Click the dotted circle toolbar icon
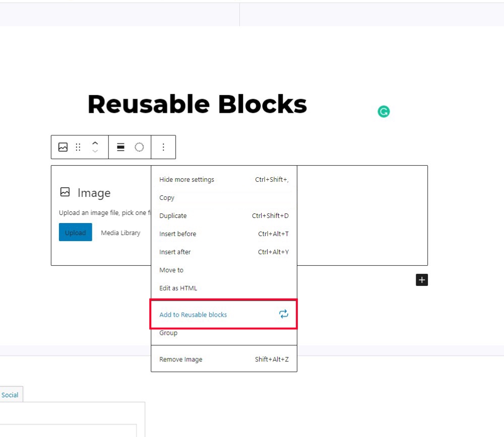This screenshot has width=504, height=437. pos(139,147)
